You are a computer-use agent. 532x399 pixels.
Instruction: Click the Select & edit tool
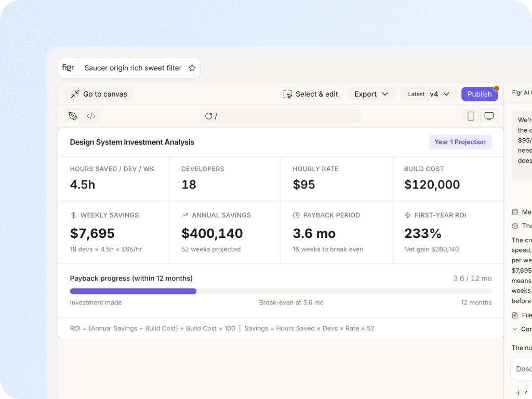[x=311, y=94]
